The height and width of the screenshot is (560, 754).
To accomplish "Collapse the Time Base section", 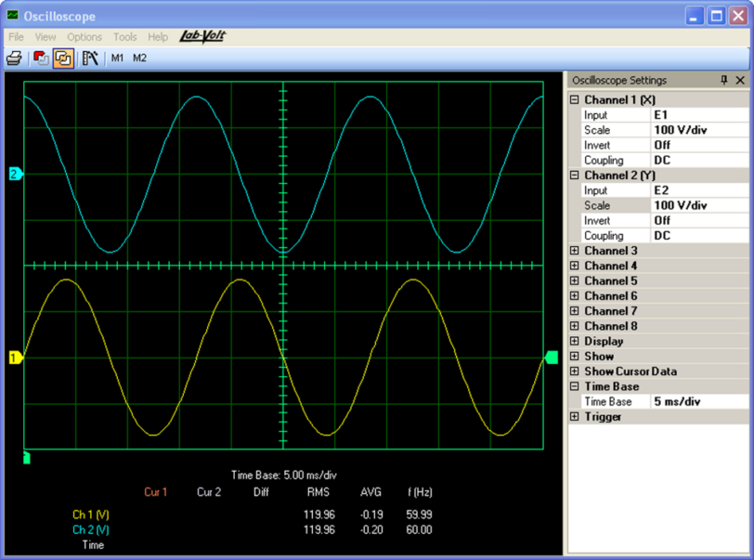I will pyautogui.click(x=574, y=386).
